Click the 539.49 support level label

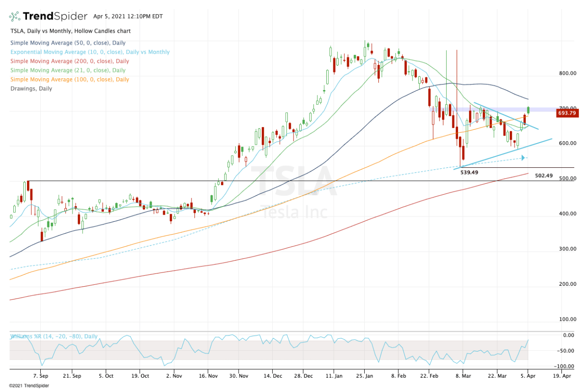point(469,172)
